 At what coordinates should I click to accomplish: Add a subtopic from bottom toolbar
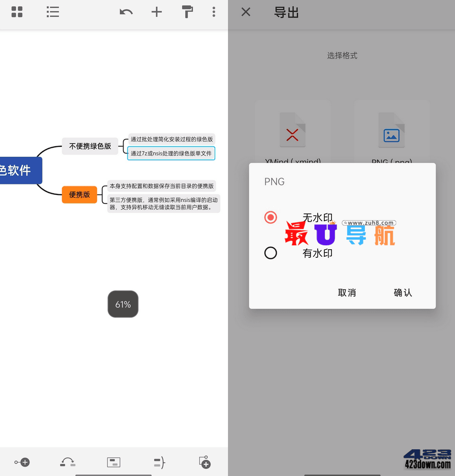point(22,462)
